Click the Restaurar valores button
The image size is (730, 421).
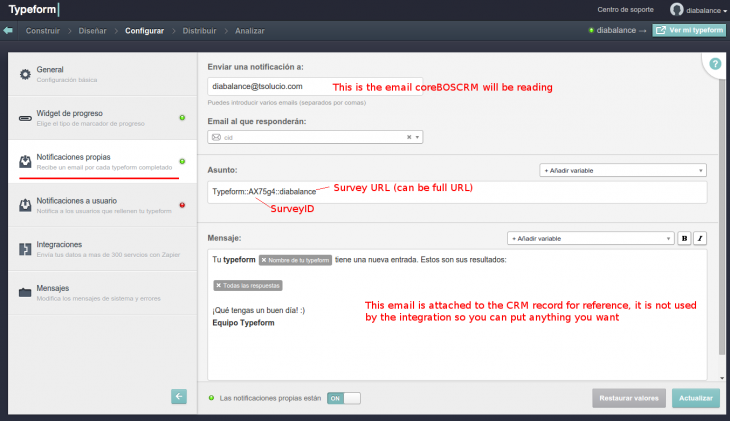(629, 398)
